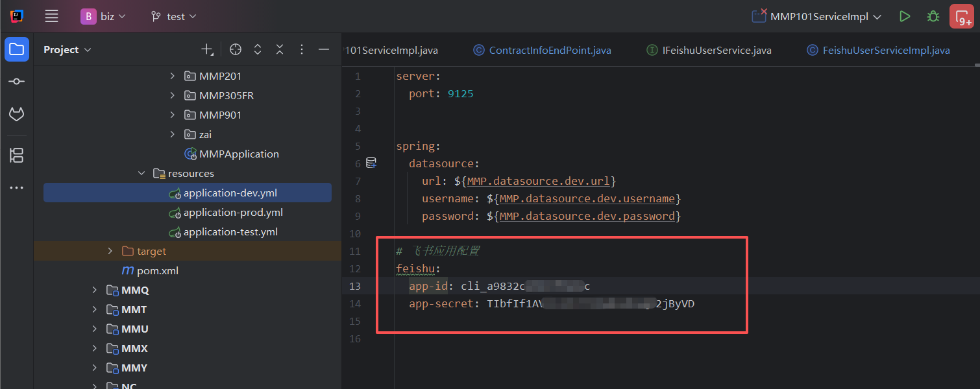Open application-test.yml file

click(x=230, y=231)
